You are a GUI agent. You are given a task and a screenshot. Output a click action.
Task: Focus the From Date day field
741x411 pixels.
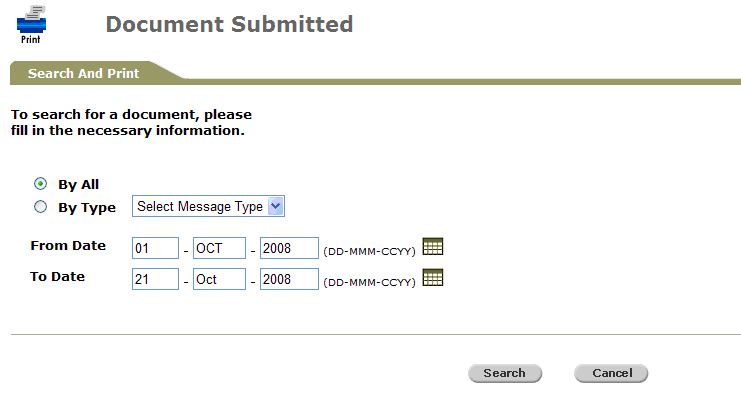(154, 248)
